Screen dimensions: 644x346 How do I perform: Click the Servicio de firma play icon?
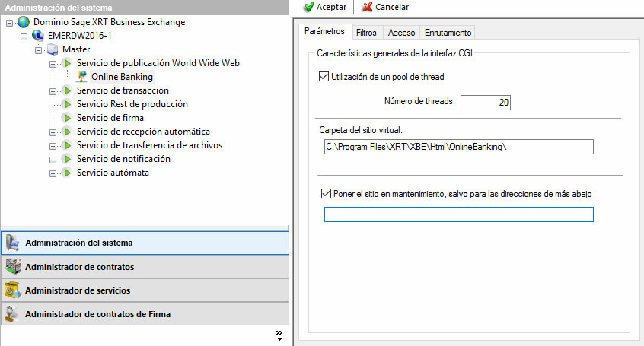tap(67, 118)
